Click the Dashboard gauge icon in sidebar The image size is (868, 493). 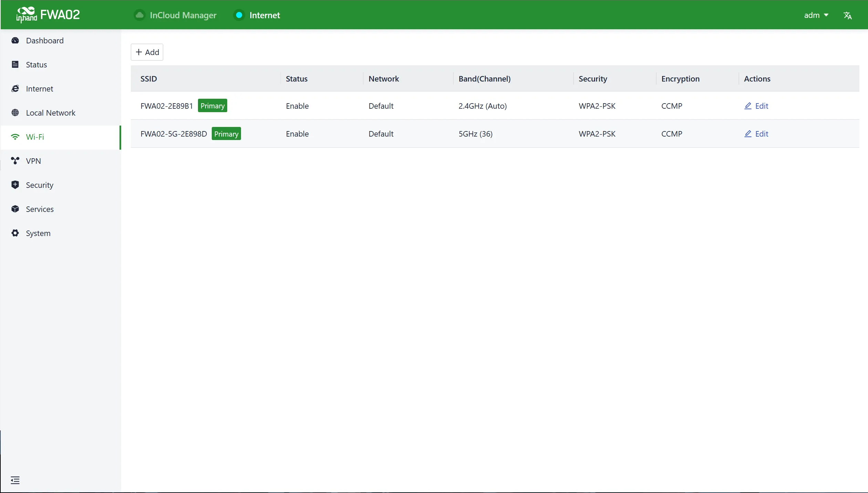tap(15, 41)
